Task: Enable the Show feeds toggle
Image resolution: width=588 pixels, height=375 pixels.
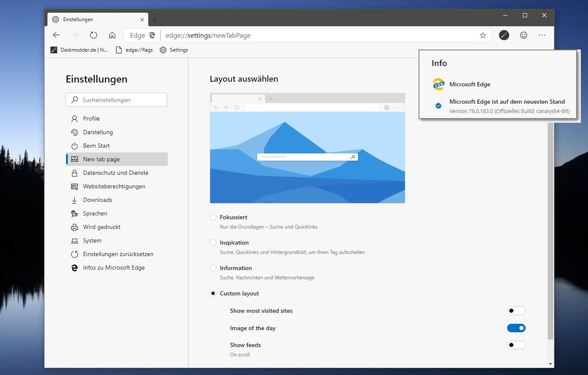Action: click(516, 345)
